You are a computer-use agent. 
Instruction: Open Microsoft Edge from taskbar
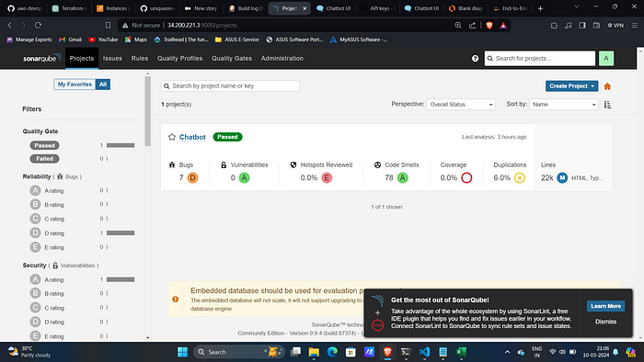click(x=332, y=352)
